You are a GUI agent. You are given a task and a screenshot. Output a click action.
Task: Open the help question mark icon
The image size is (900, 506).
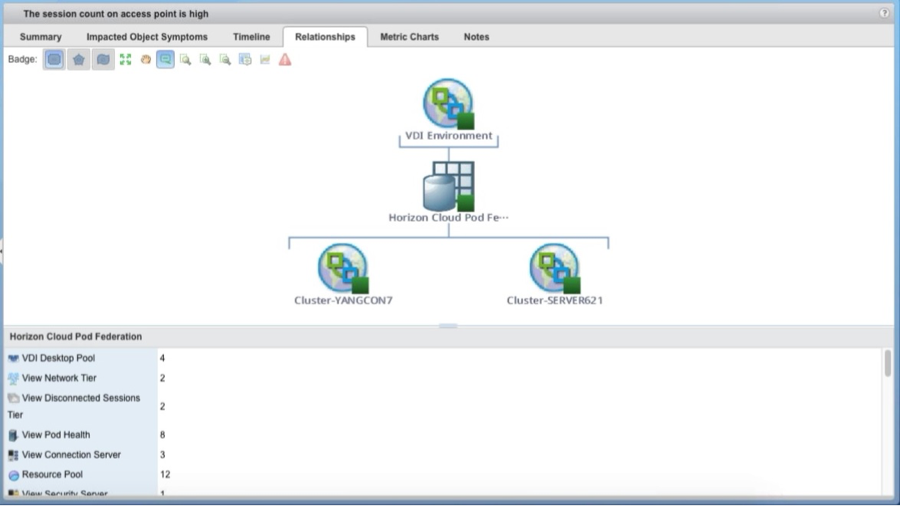(884, 13)
